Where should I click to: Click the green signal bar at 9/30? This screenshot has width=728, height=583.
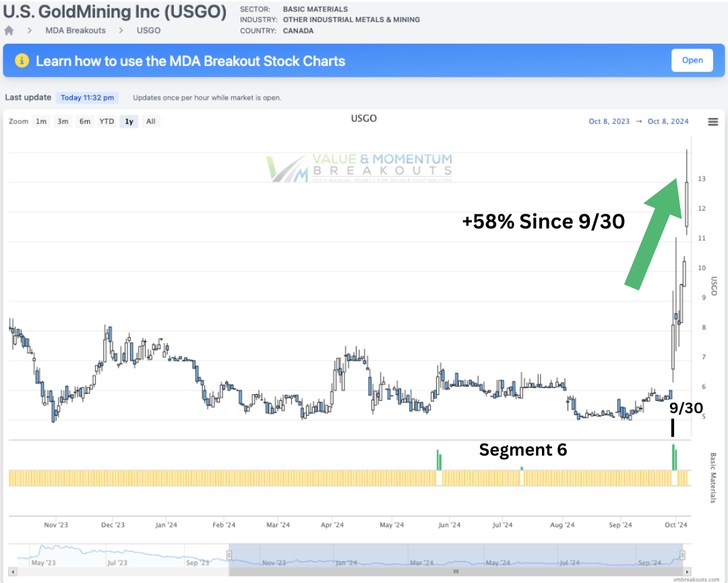click(x=674, y=458)
